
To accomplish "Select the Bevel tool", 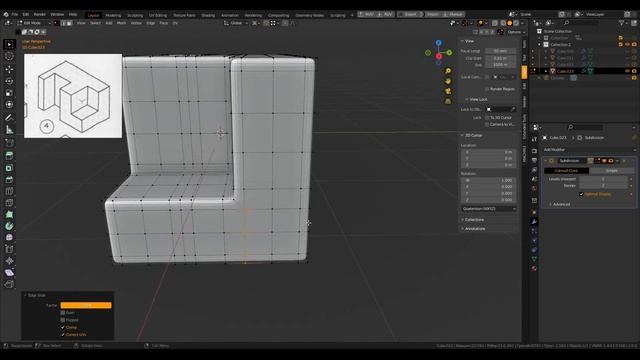I will coord(9,180).
